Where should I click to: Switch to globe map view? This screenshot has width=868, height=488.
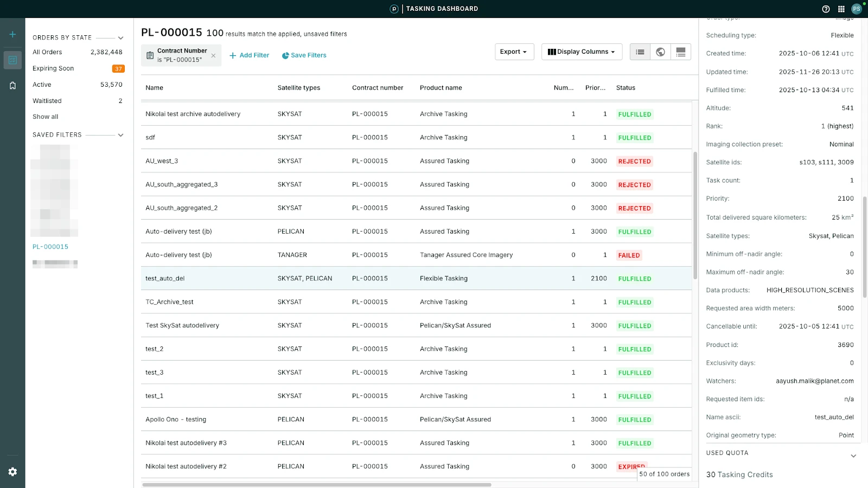pyautogui.click(x=660, y=52)
